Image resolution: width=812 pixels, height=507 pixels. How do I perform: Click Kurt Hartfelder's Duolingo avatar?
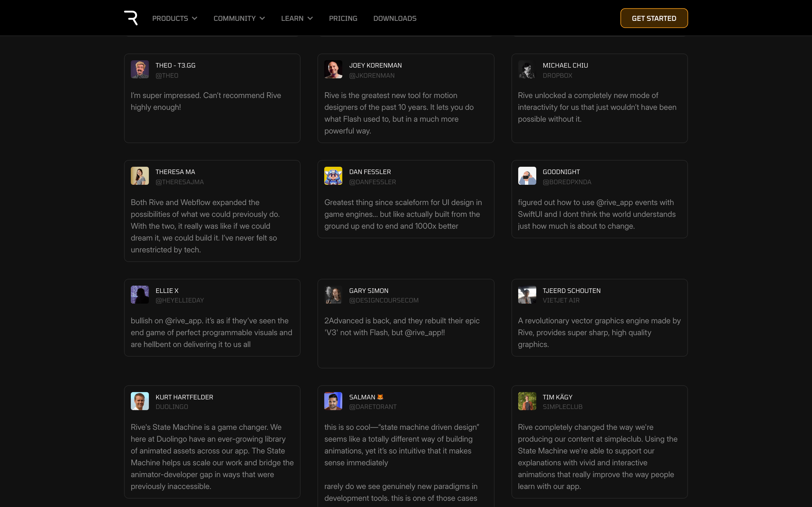140,401
